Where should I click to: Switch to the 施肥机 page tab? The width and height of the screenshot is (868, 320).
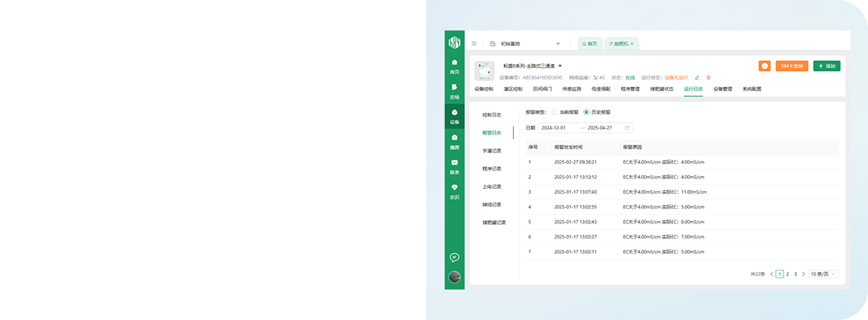pos(621,43)
